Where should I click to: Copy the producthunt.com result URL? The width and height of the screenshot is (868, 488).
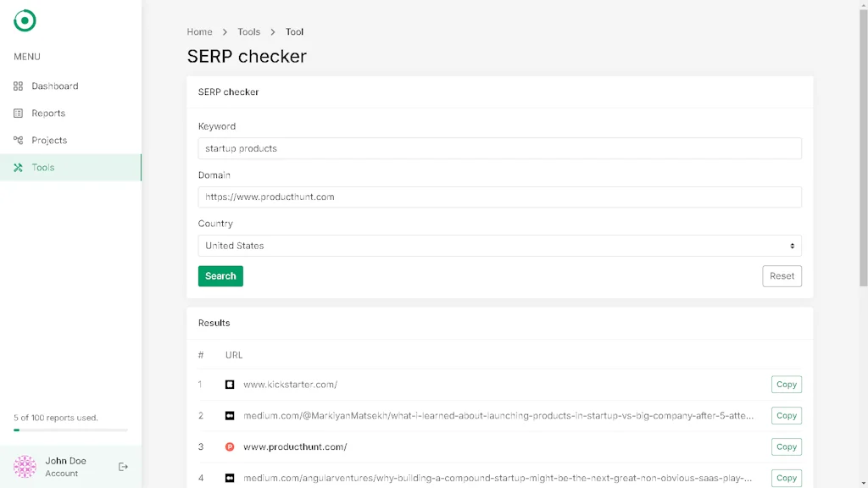[x=786, y=446]
